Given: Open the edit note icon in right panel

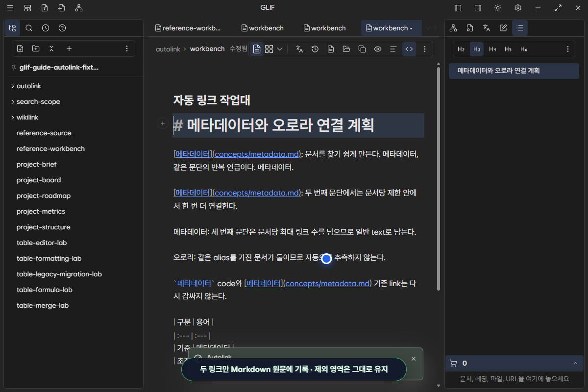Looking at the screenshot, I should pos(503,28).
